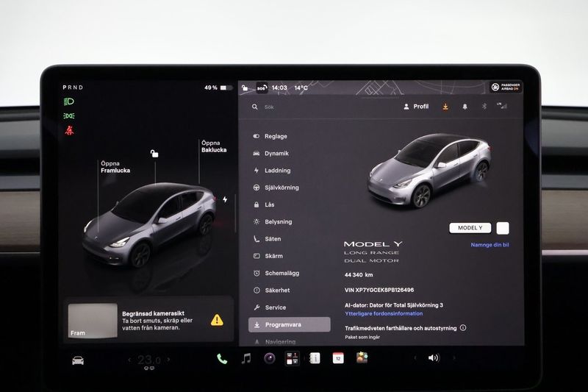Open the camera app in dock
The image size is (588, 392).
point(269,359)
